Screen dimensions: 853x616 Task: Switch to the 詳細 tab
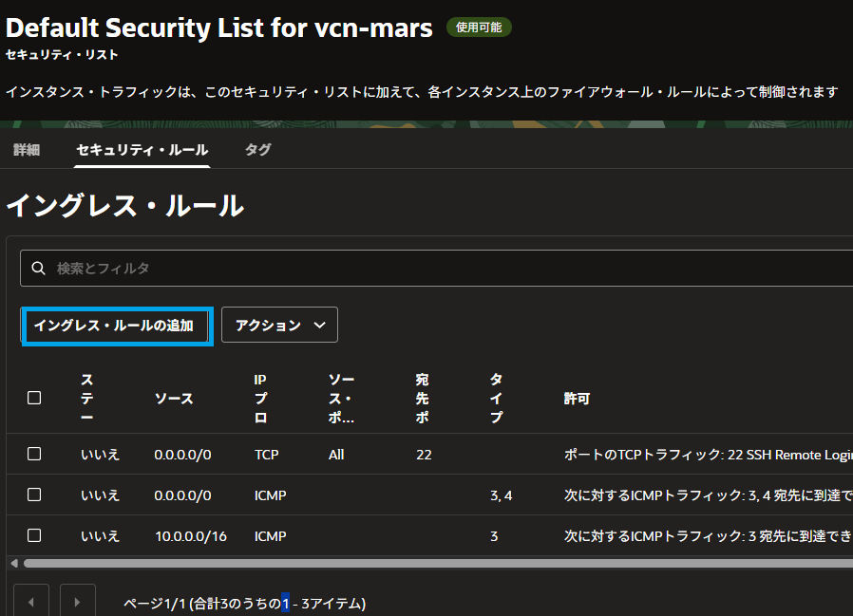27,150
